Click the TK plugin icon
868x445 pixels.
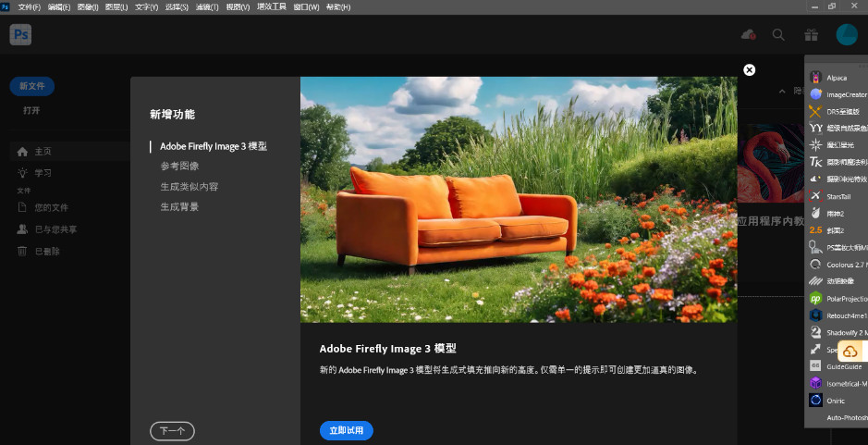click(x=815, y=163)
